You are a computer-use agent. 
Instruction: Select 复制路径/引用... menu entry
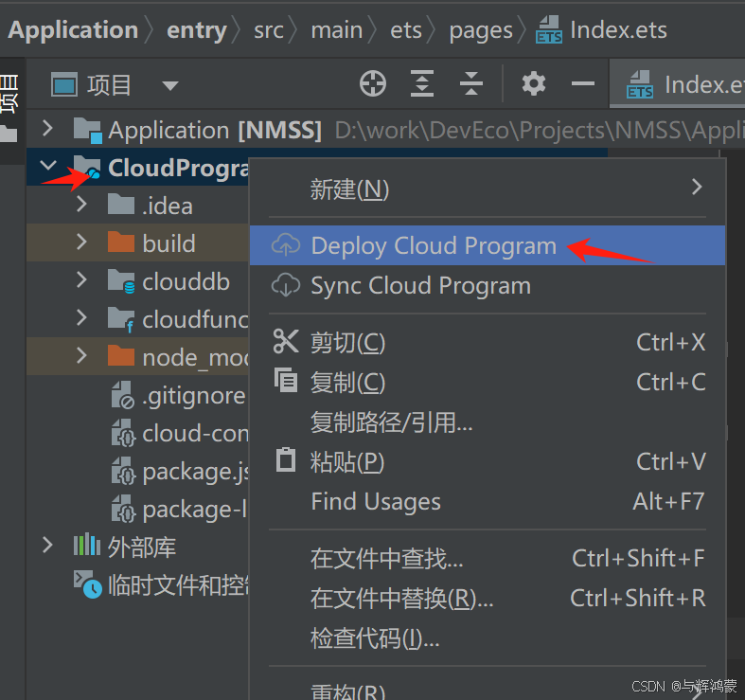pyautogui.click(x=488, y=422)
